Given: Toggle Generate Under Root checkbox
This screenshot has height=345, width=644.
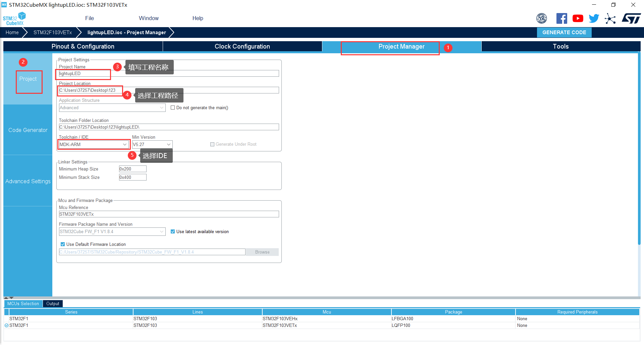Looking at the screenshot, I should click(212, 144).
